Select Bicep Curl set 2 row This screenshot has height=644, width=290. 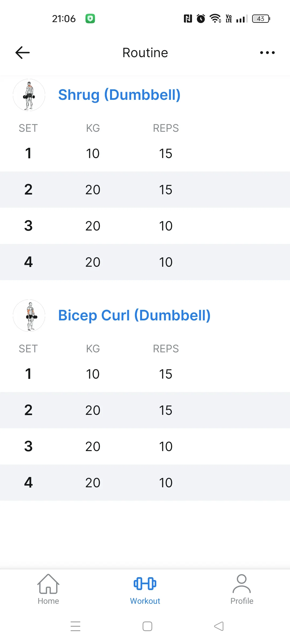pyautogui.click(x=145, y=410)
